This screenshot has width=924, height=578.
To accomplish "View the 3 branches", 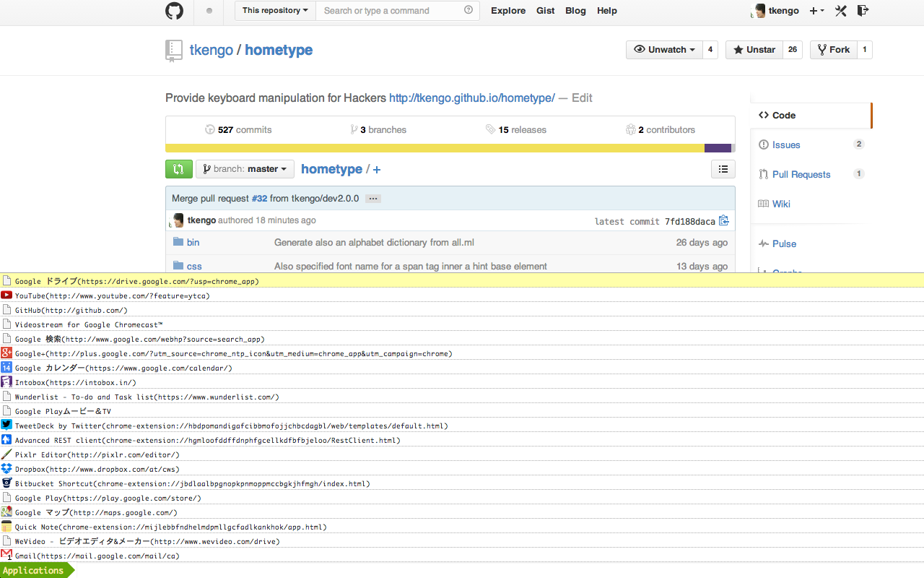I will (x=378, y=129).
